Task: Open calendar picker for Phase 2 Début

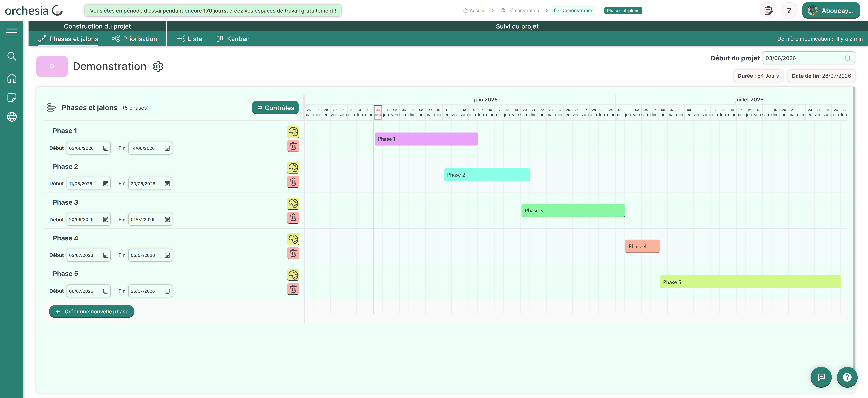Action: [105, 183]
